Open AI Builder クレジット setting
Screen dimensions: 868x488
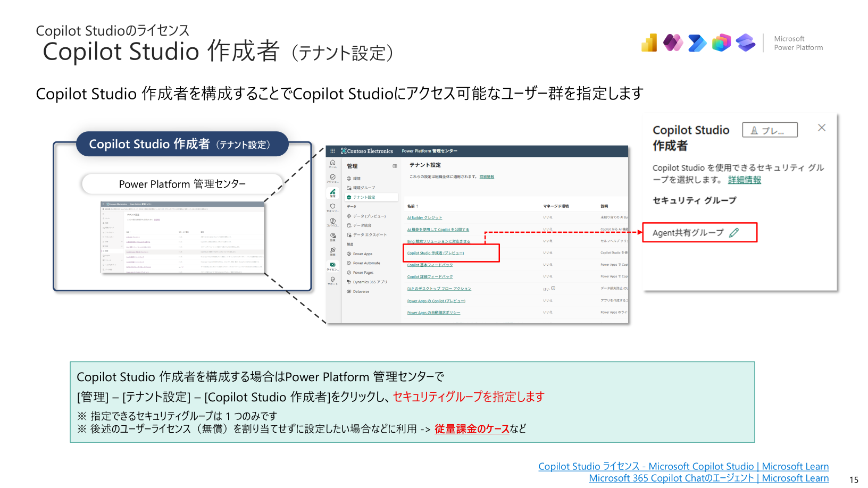(424, 218)
